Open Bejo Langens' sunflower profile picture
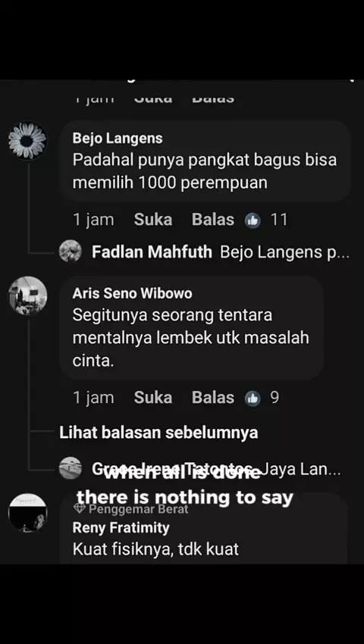 tap(27, 141)
